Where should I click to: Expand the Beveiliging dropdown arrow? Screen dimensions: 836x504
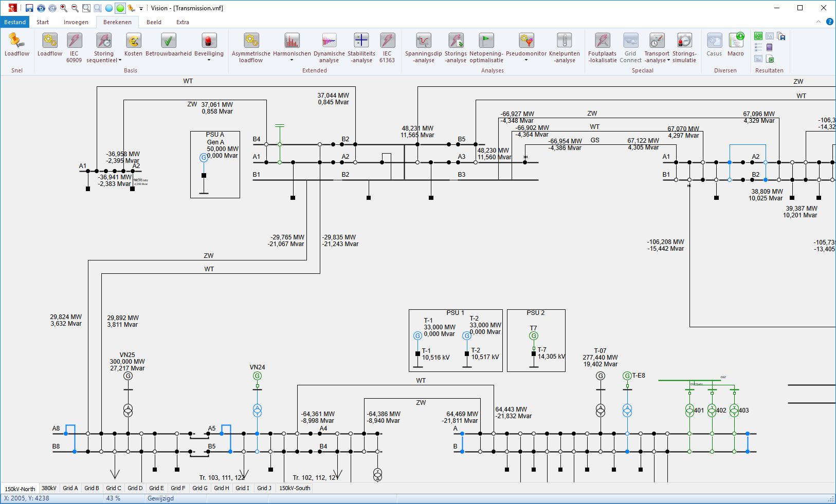tap(209, 60)
